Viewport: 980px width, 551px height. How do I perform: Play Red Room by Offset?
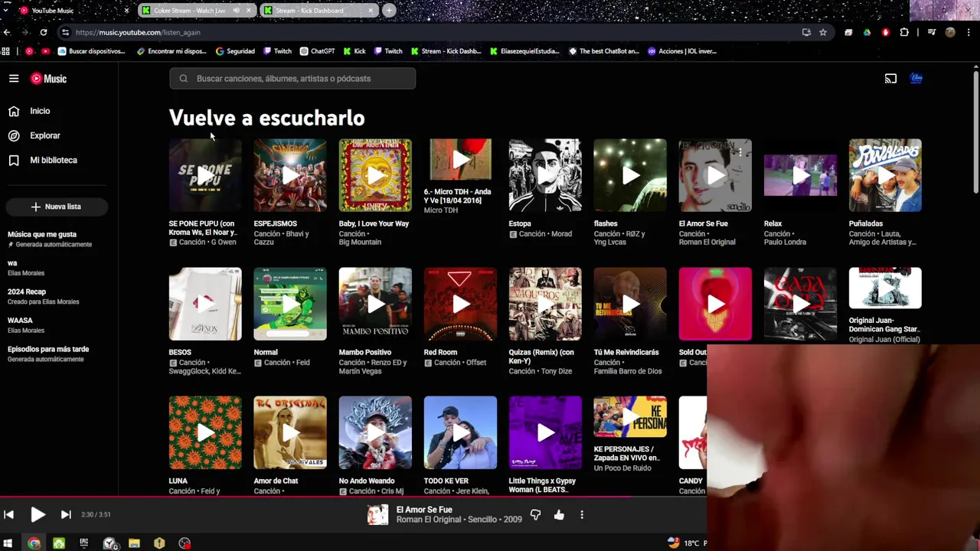460,304
